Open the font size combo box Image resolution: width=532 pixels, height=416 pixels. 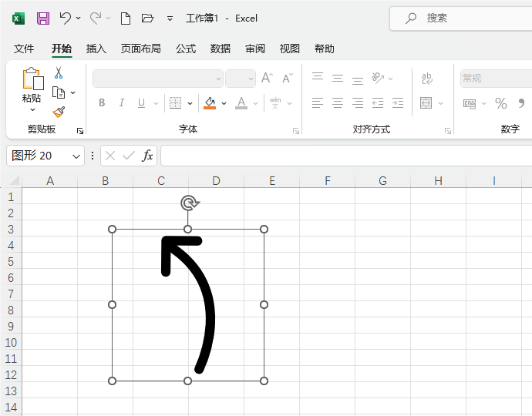coord(241,79)
